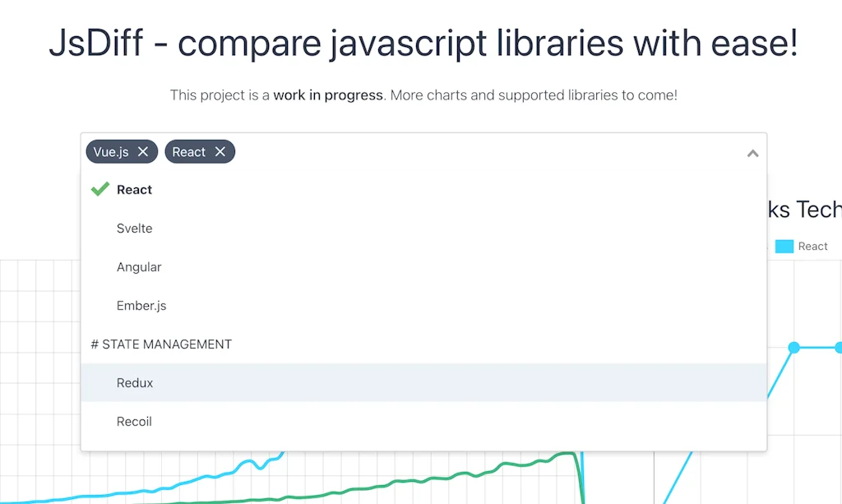Image resolution: width=842 pixels, height=504 pixels.
Task: Select Svelte from the list
Action: point(423,228)
